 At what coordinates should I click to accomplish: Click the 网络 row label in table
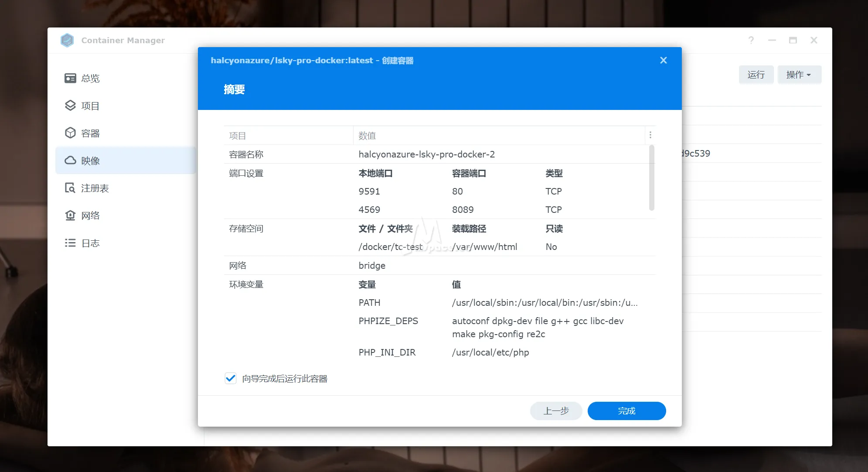click(238, 265)
